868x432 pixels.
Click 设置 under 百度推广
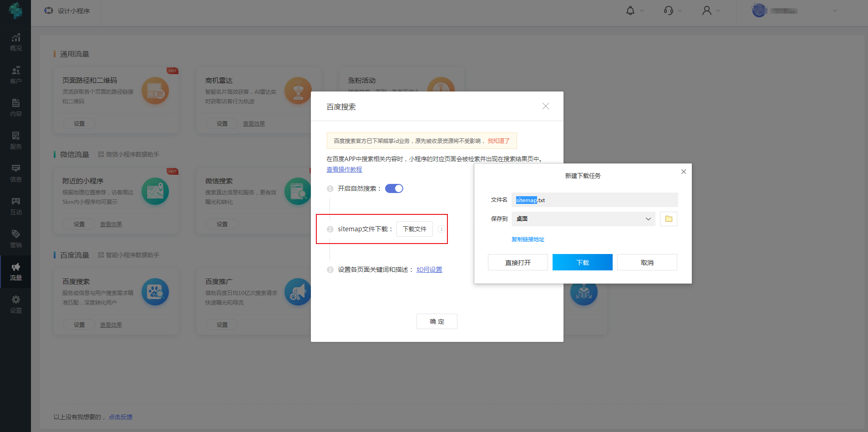coord(222,325)
